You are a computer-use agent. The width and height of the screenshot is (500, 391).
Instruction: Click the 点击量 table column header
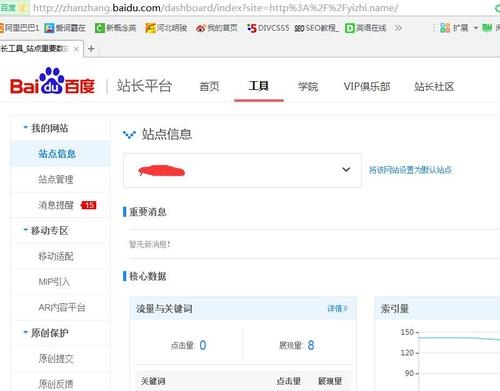(289, 381)
